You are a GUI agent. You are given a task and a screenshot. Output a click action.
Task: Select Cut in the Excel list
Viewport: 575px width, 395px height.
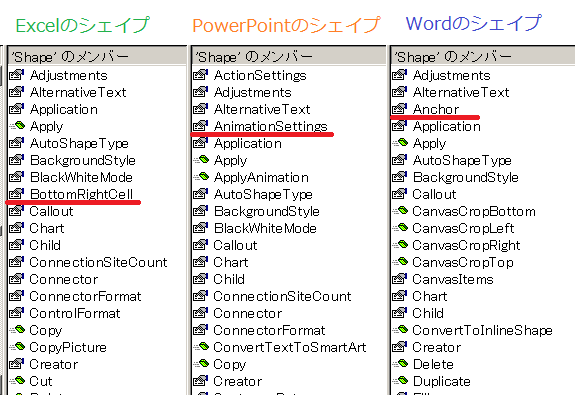pos(41,381)
